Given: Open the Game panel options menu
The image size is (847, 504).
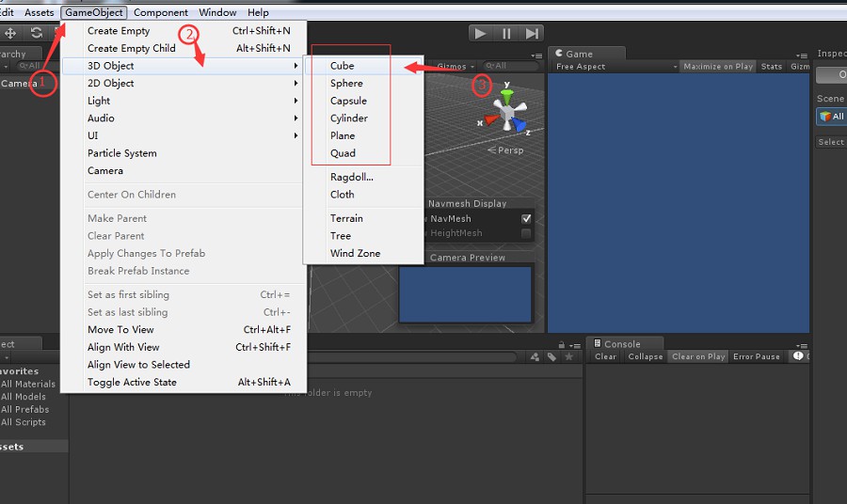Looking at the screenshot, I should [802, 55].
